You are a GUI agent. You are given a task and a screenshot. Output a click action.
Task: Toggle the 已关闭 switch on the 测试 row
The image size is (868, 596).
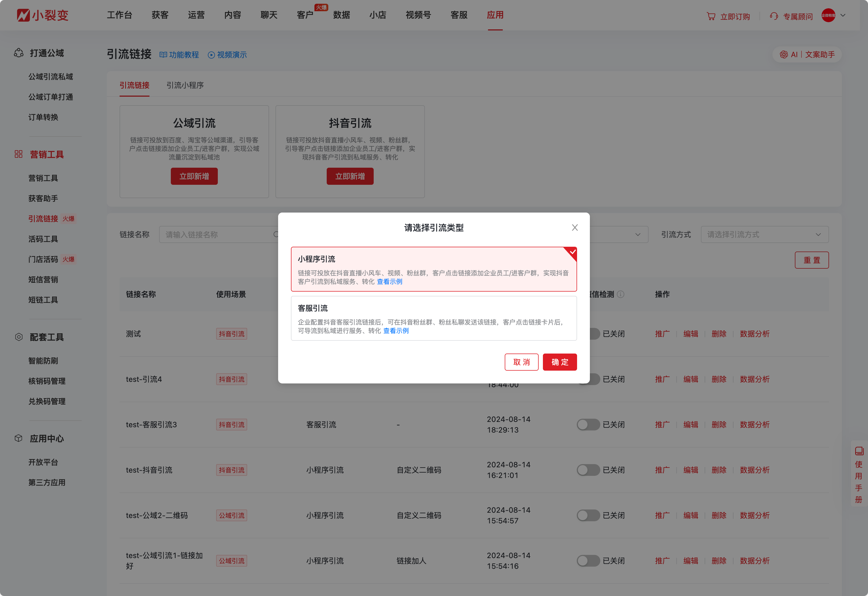tap(588, 333)
